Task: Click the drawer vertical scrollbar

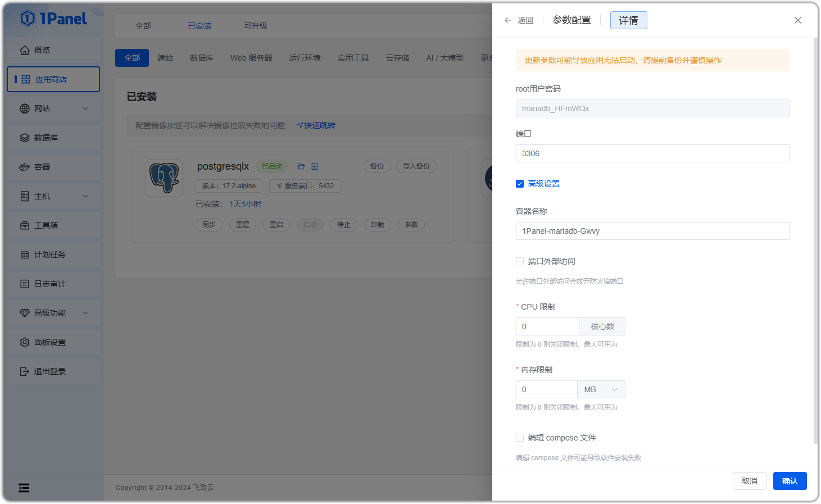Action: pyautogui.click(x=815, y=242)
